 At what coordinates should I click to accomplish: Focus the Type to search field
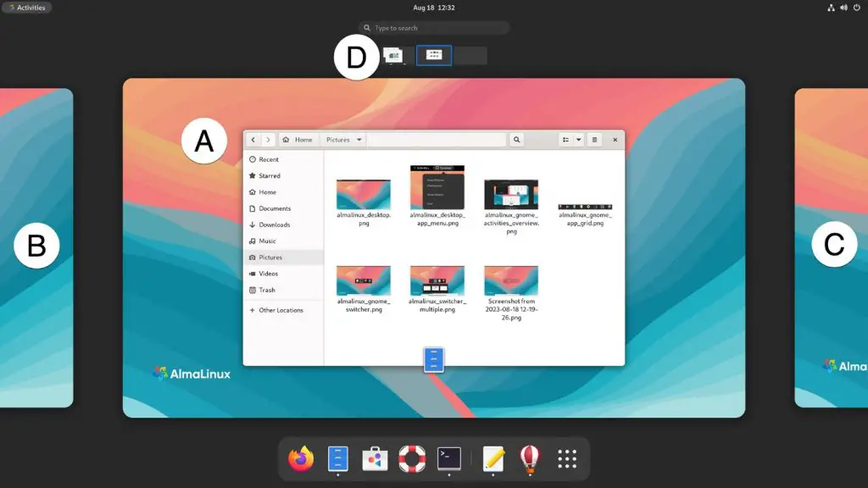(x=433, y=28)
